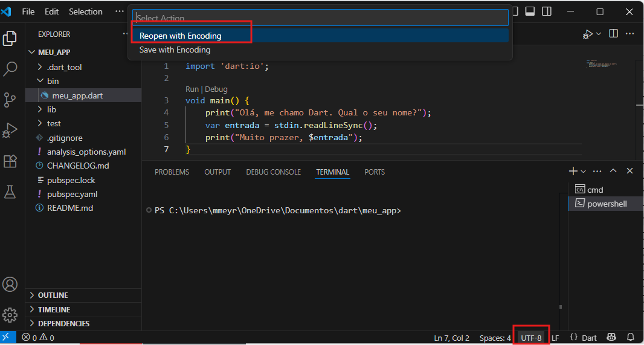Click the LF end of line indicator
This screenshot has width=644, height=345.
coord(555,338)
